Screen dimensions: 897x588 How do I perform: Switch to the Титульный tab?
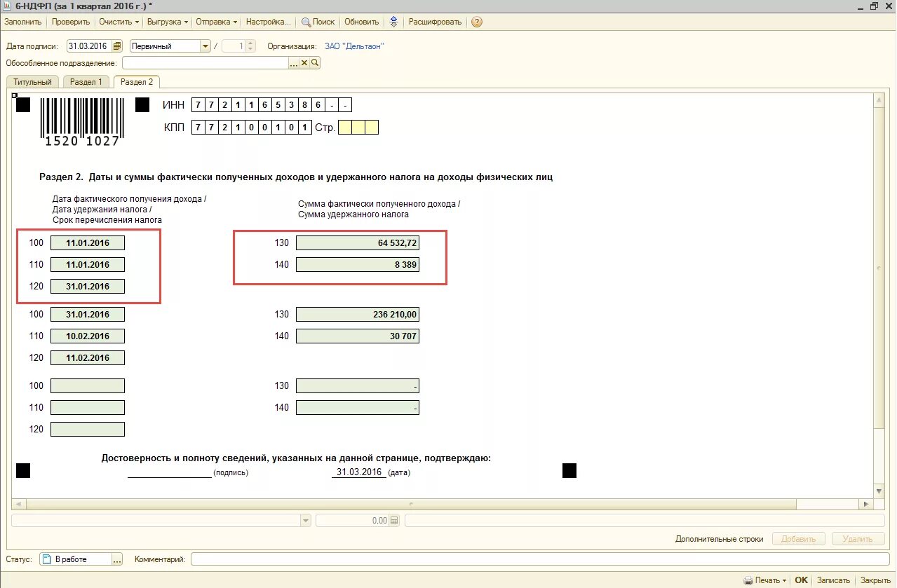[x=32, y=82]
